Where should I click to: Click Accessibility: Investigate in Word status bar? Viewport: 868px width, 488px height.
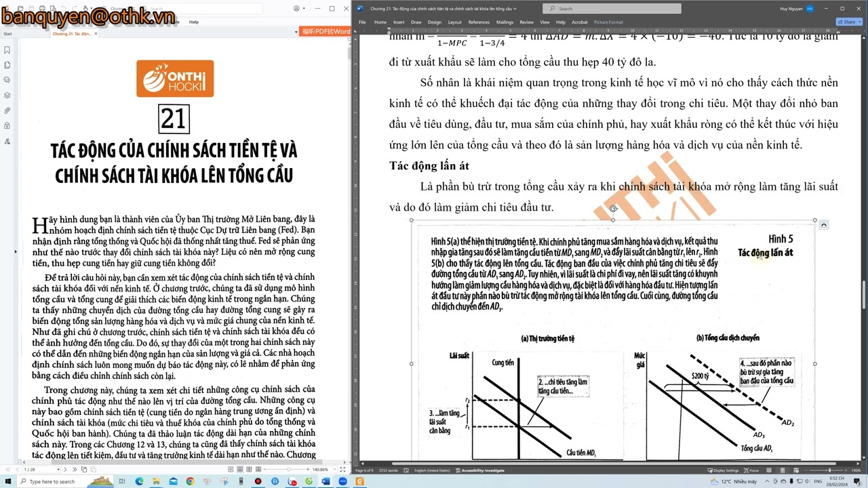481,470
